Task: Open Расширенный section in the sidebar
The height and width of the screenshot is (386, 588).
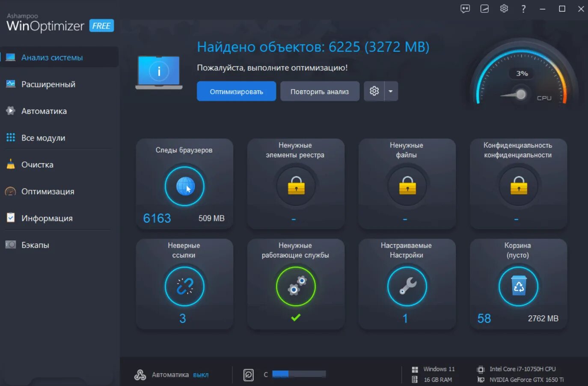Action: (x=59, y=84)
